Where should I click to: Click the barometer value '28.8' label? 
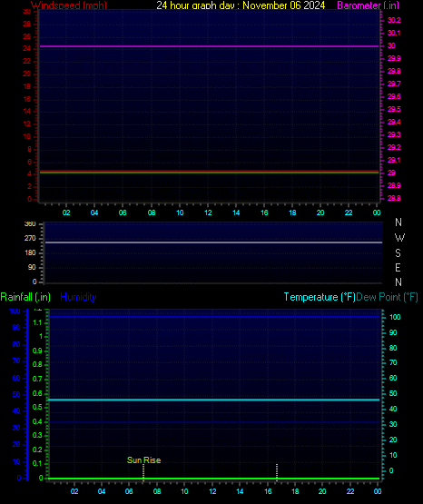pos(394,198)
